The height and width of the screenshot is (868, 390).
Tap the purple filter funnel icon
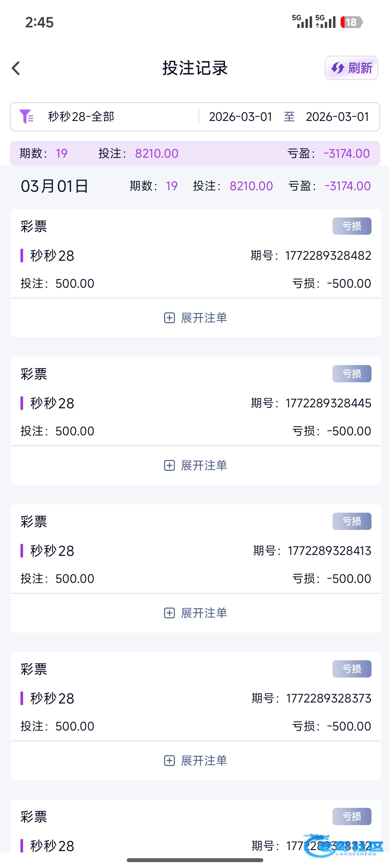[x=26, y=117]
